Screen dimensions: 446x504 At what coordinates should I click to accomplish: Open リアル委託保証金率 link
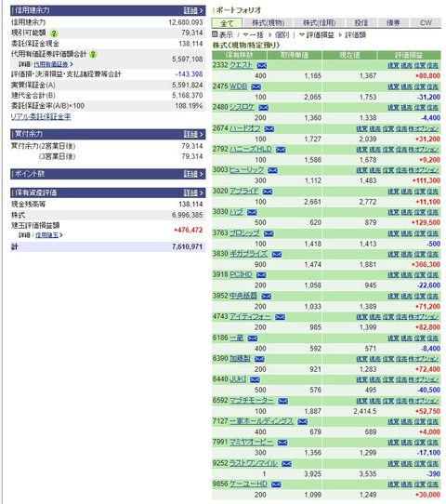[x=41, y=116]
